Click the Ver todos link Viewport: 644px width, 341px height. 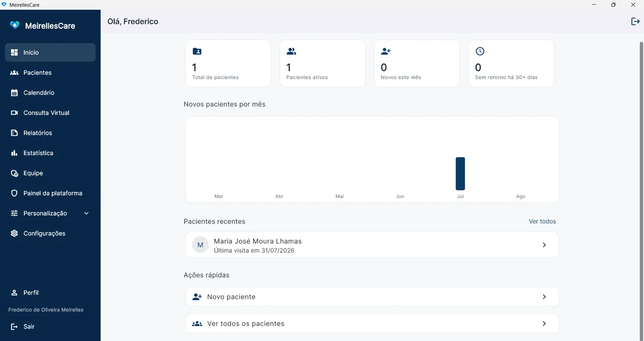[542, 222]
